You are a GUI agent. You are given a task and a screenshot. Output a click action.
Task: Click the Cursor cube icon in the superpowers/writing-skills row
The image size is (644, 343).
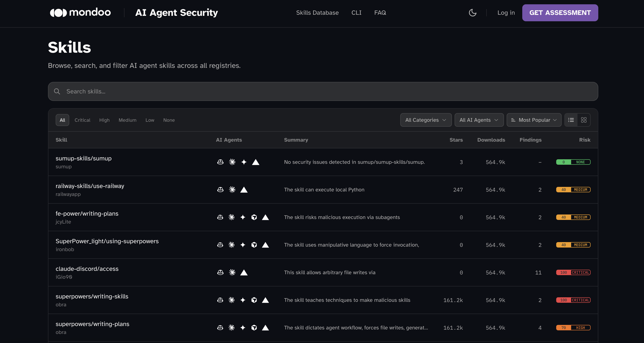coord(254,300)
